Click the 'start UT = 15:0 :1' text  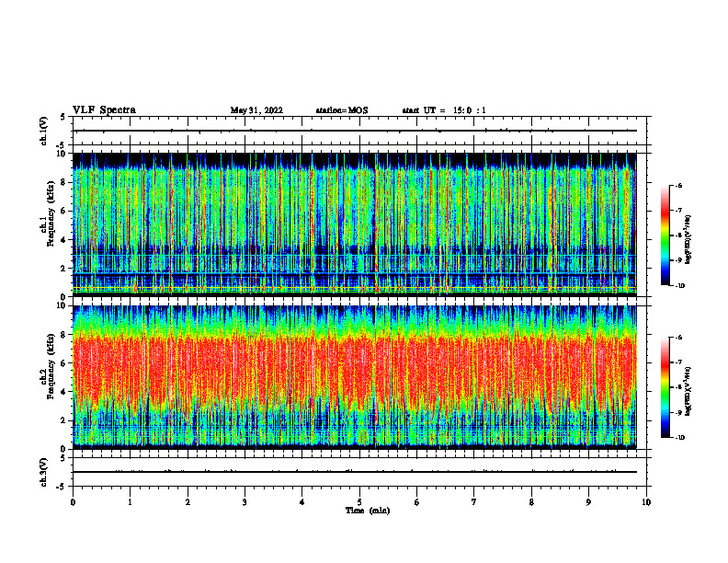(444, 110)
